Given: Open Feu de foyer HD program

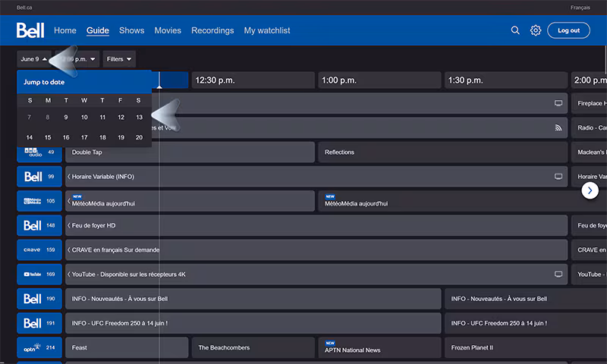Looking at the screenshot, I should [316, 225].
